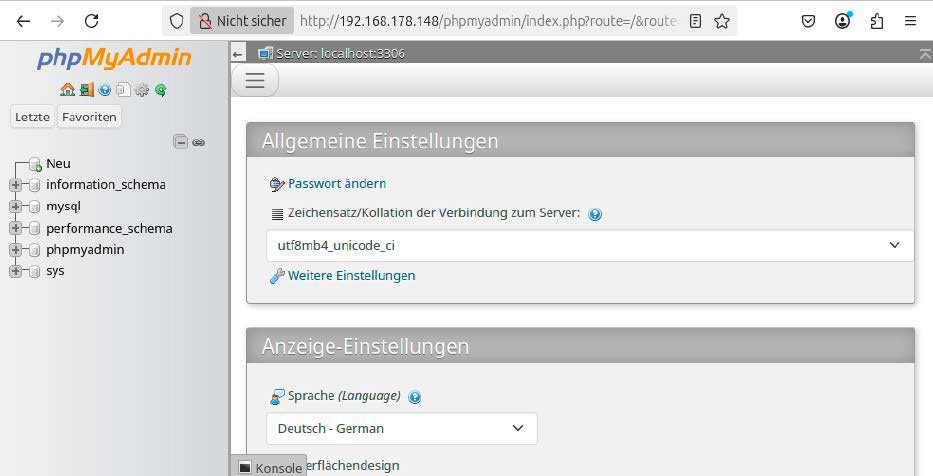Go forward in the browser
This screenshot has width=933, height=476.
click(x=58, y=21)
